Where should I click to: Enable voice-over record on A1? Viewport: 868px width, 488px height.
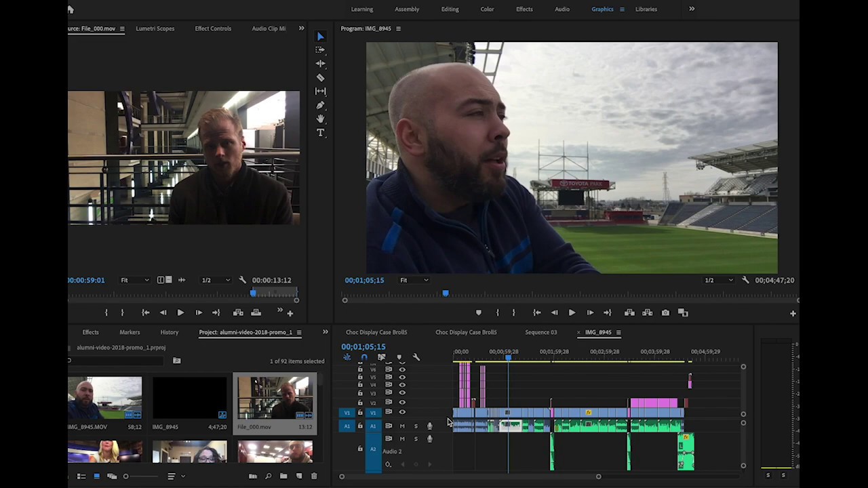pos(429,426)
